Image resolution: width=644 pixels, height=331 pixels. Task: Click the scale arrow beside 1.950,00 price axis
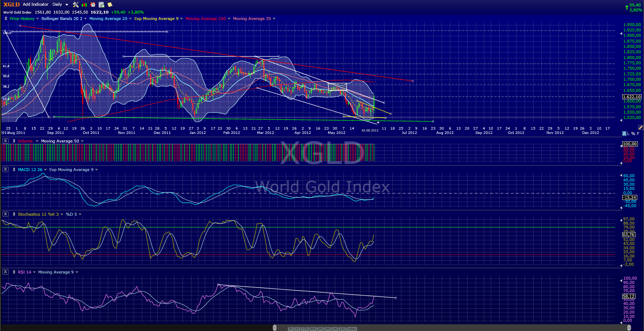tap(621, 34)
